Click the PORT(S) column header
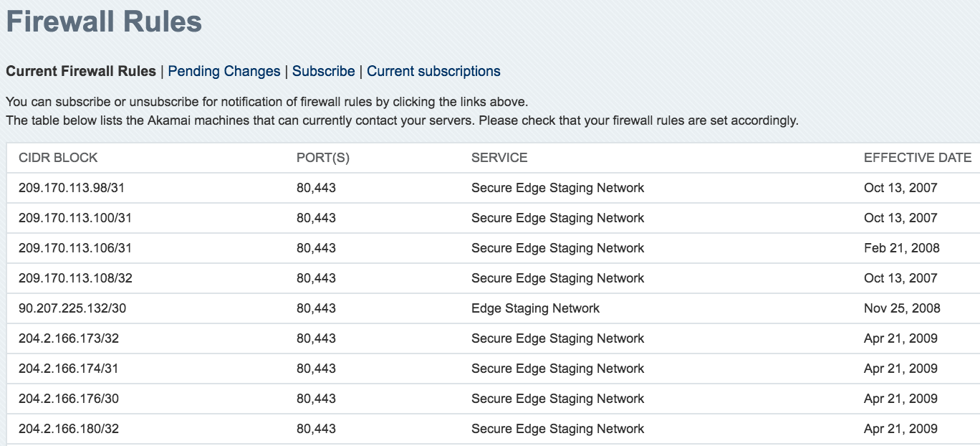The height and width of the screenshot is (446, 980). point(323,158)
